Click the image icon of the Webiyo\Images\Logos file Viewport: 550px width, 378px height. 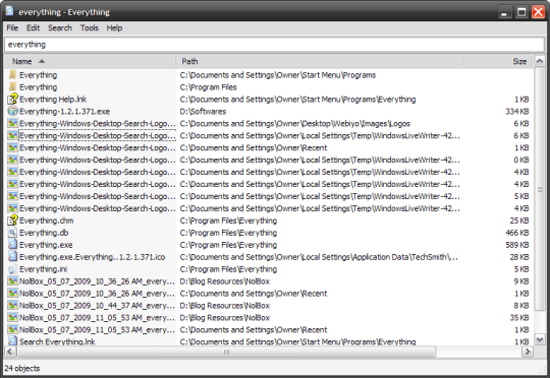click(x=13, y=123)
